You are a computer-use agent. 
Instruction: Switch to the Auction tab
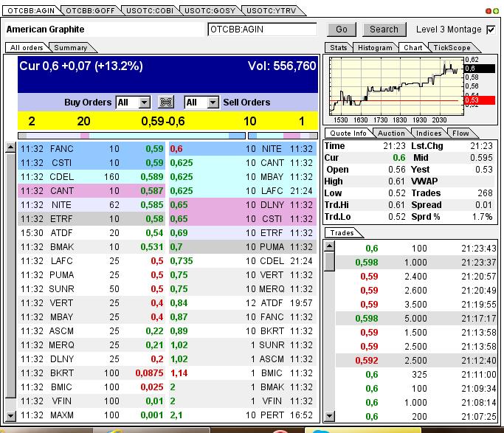391,134
